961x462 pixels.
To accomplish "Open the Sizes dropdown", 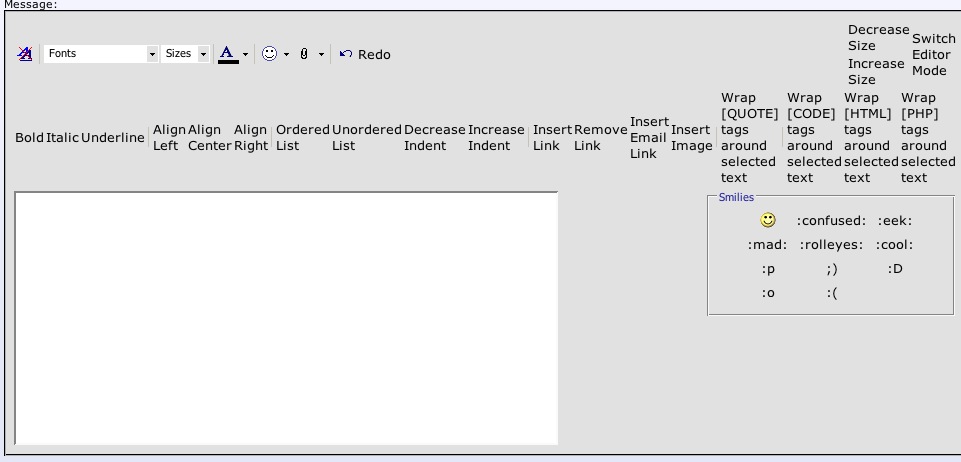I will pos(186,54).
